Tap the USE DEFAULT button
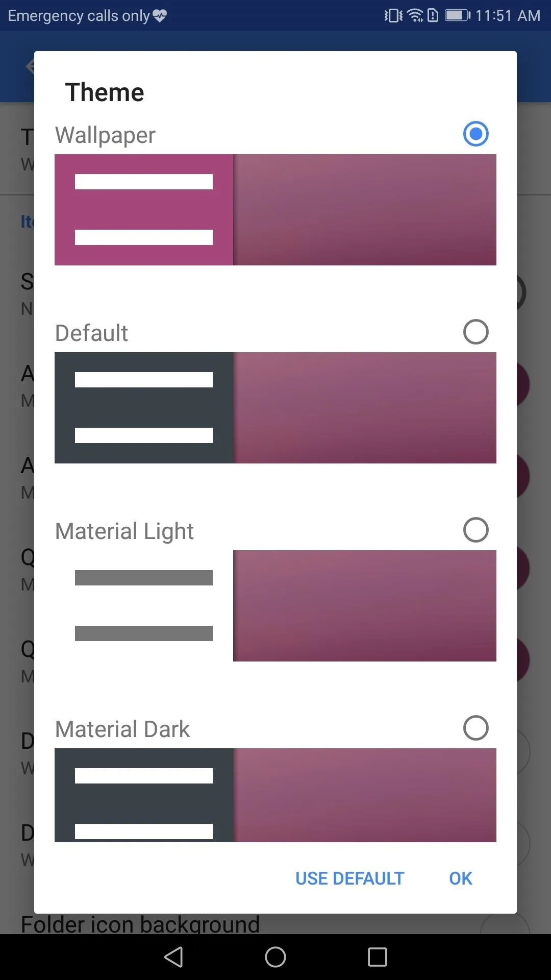The width and height of the screenshot is (551, 980). [x=350, y=878]
